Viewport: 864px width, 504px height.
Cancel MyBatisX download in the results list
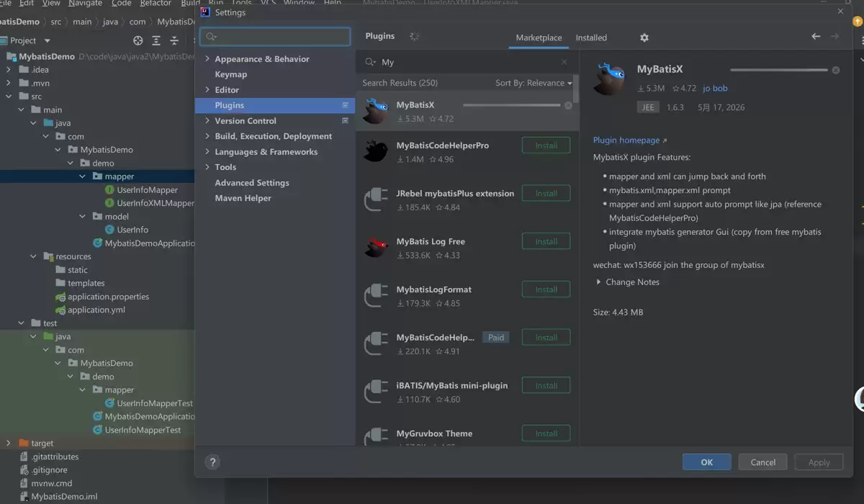pyautogui.click(x=568, y=106)
